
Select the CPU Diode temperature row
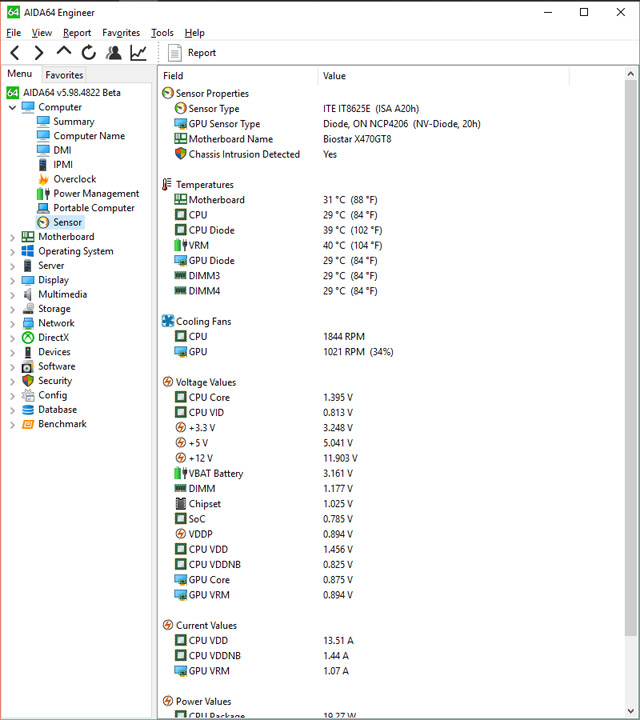[365, 230]
